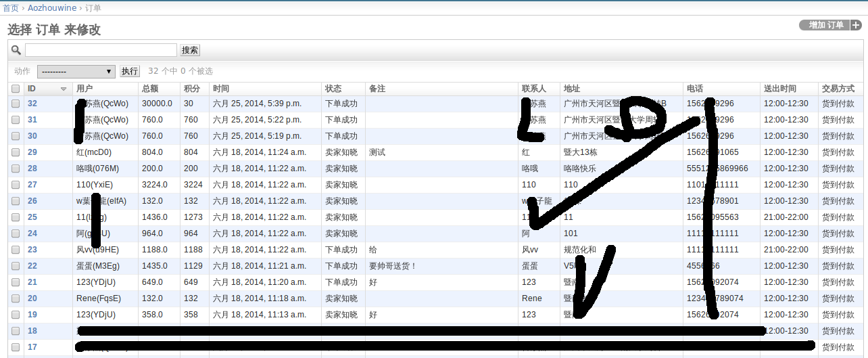
Task: Click the 搜索 search button
Action: point(190,50)
